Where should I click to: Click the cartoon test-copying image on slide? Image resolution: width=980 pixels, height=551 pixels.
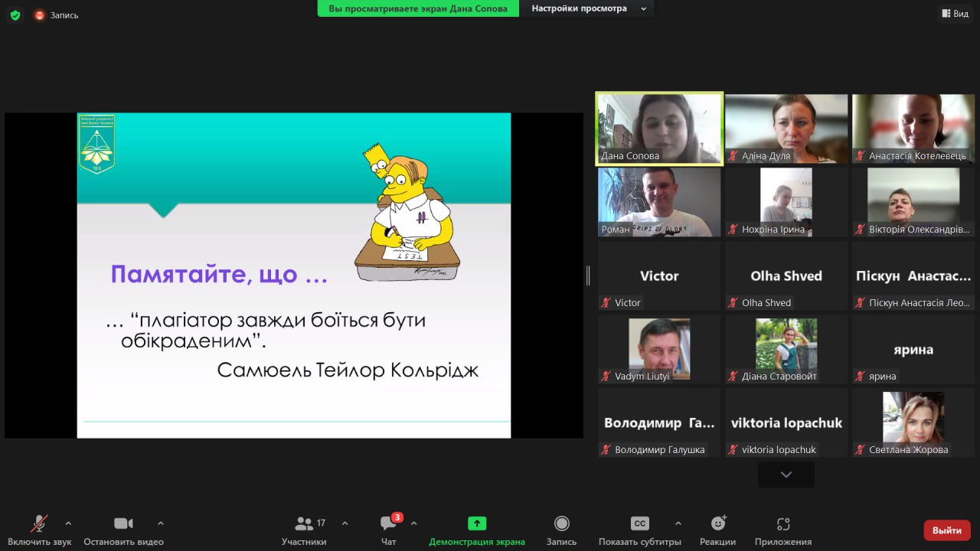click(407, 212)
